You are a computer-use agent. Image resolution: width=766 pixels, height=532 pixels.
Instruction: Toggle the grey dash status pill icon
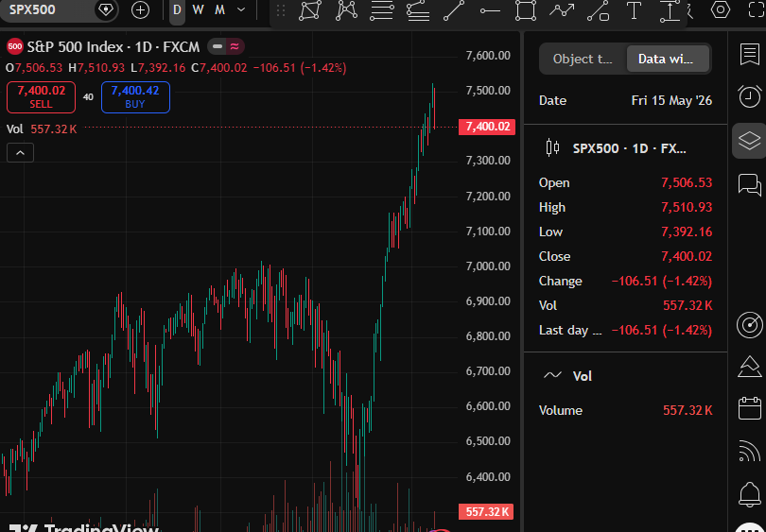(x=218, y=46)
